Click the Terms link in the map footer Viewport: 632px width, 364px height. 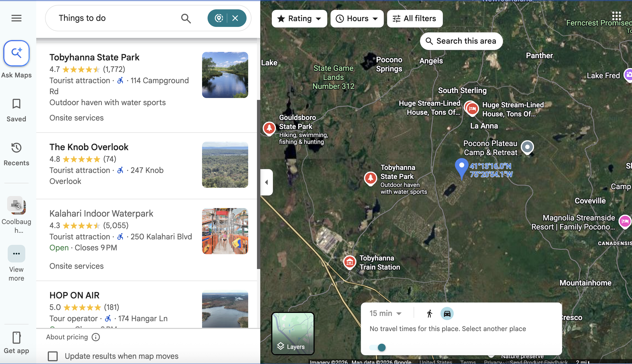click(468, 362)
